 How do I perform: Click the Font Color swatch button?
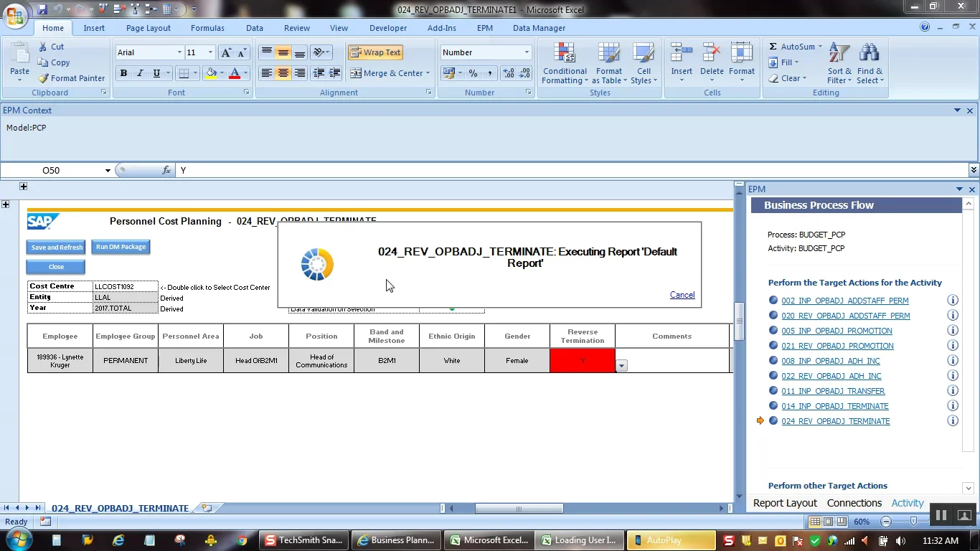click(x=235, y=73)
